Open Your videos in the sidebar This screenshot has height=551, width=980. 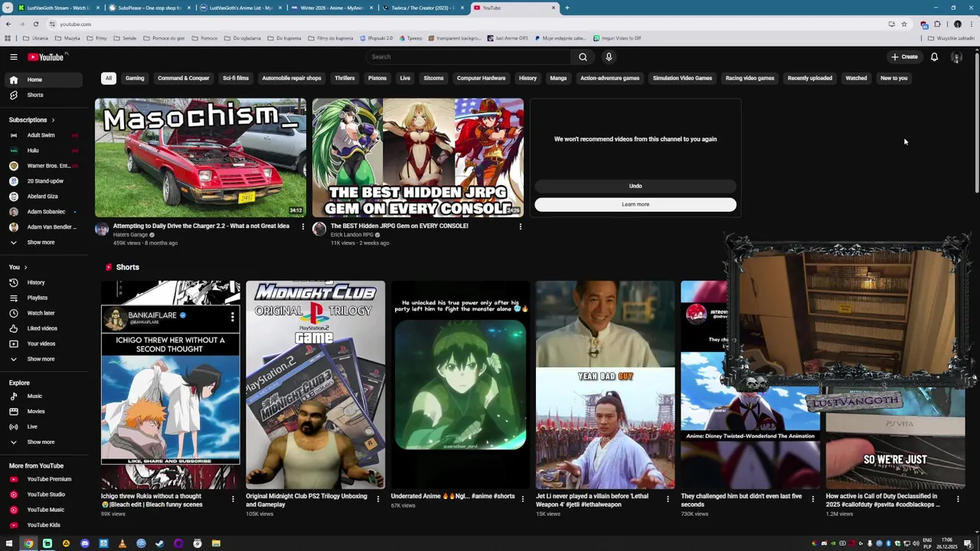click(x=47, y=344)
